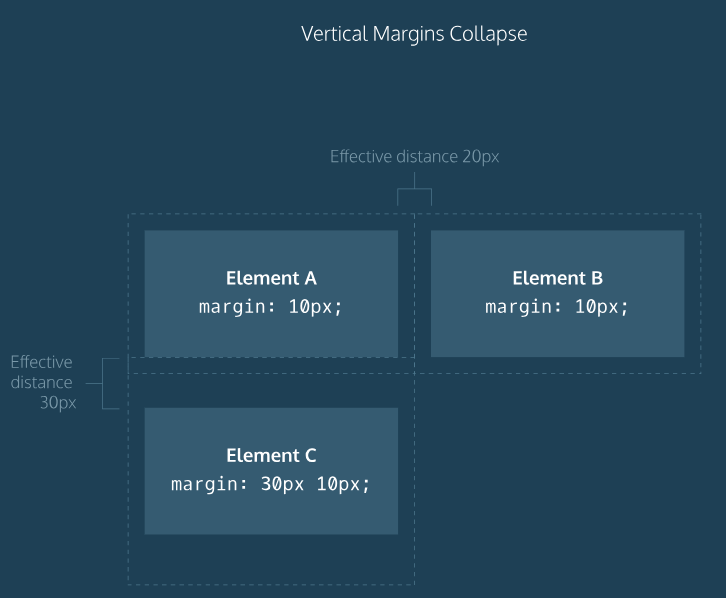Screen dimensions: 726x598
Task: Click empty area of Element B box above its heading
Action: [557, 248]
